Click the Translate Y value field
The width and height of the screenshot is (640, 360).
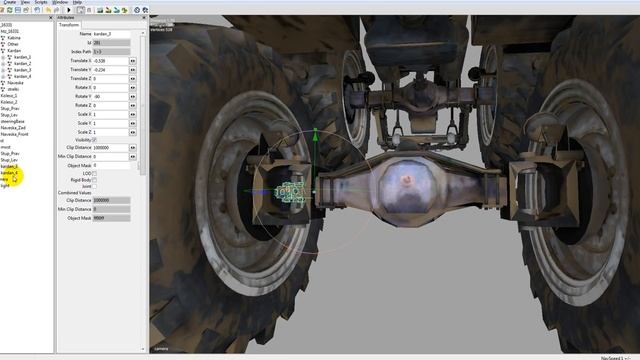tap(110, 70)
